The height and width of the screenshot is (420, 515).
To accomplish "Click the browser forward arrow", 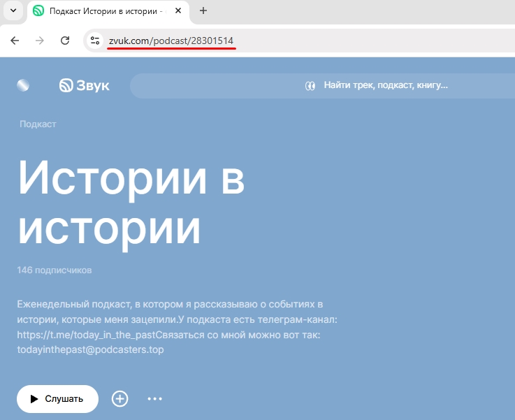I will pyautogui.click(x=40, y=41).
